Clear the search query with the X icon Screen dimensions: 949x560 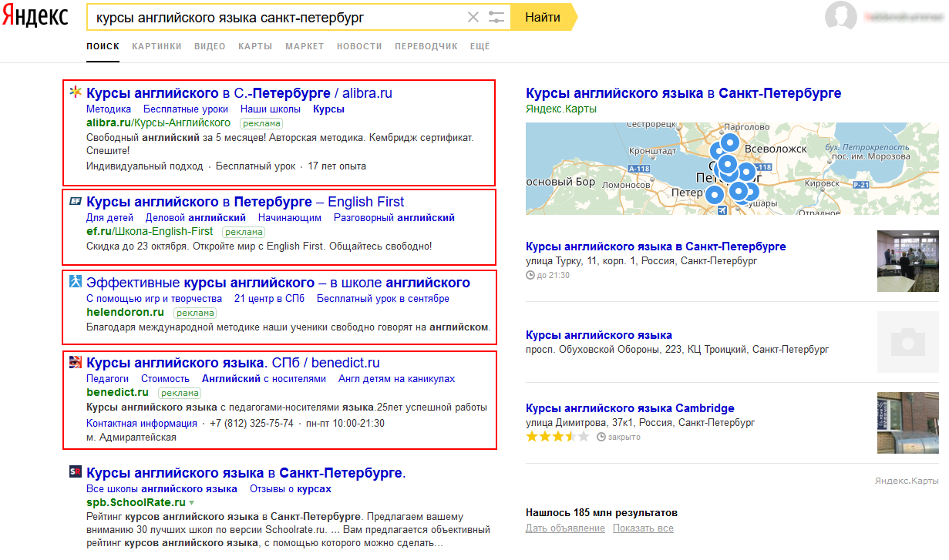[473, 17]
